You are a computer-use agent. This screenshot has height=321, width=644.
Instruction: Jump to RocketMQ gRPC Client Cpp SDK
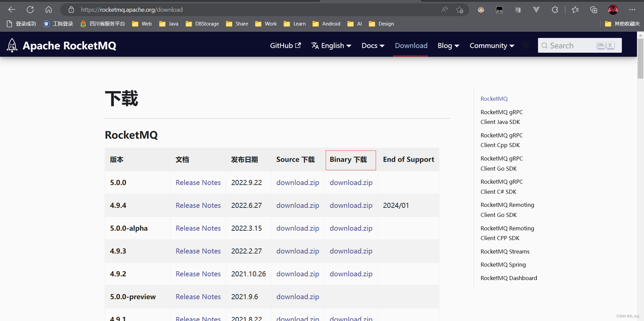501,140
